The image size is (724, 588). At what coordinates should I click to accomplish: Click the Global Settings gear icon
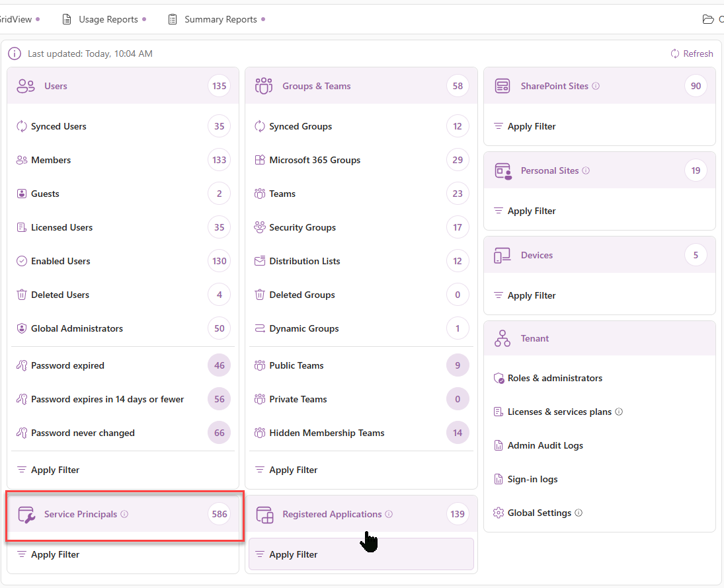pos(499,513)
